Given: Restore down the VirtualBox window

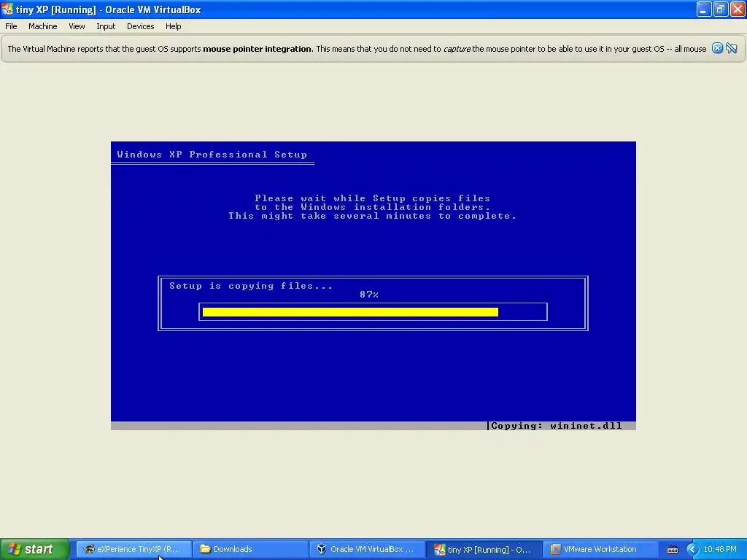Looking at the screenshot, I should pos(720,9).
